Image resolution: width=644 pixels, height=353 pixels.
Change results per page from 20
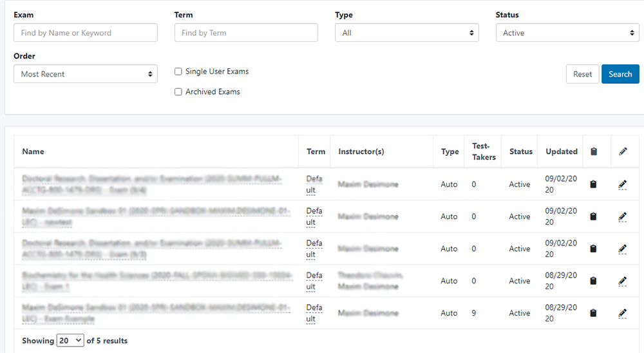70,340
